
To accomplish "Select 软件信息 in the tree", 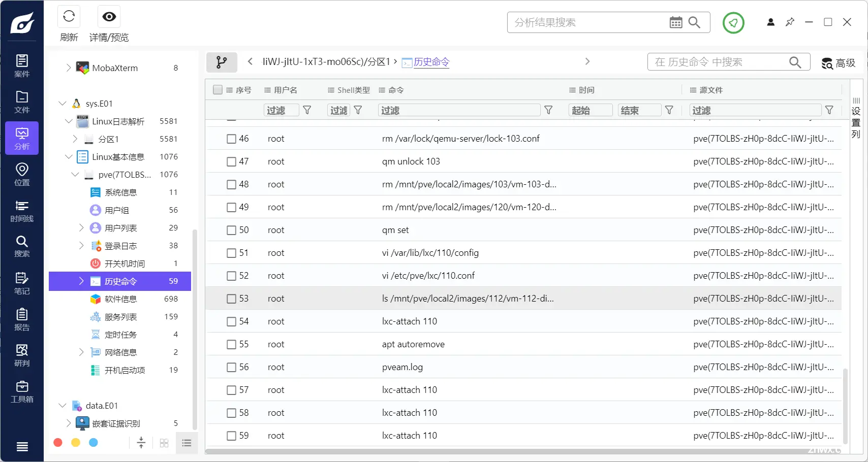I will tap(120, 299).
